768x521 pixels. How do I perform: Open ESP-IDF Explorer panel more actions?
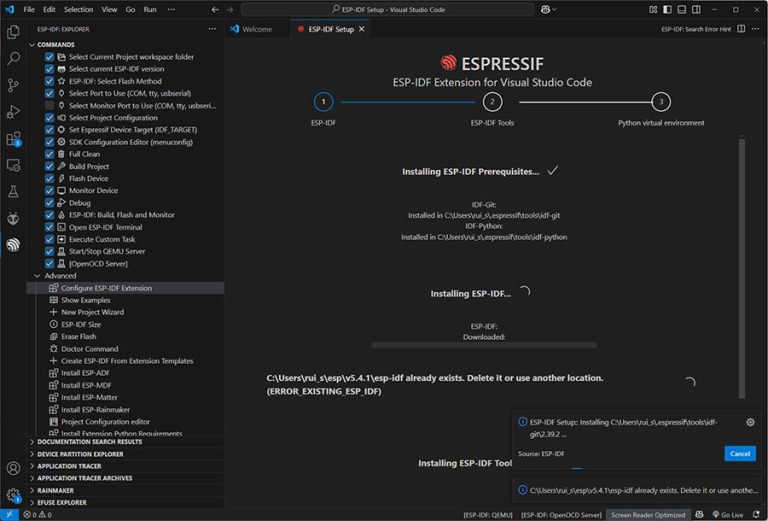[x=212, y=29]
